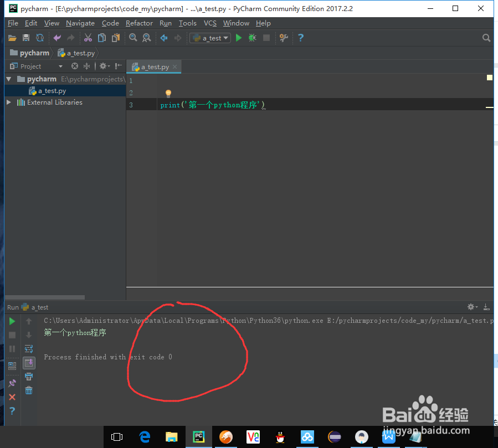The width and height of the screenshot is (498, 448).
Task: Open the Refactor menu
Action: [x=139, y=23]
